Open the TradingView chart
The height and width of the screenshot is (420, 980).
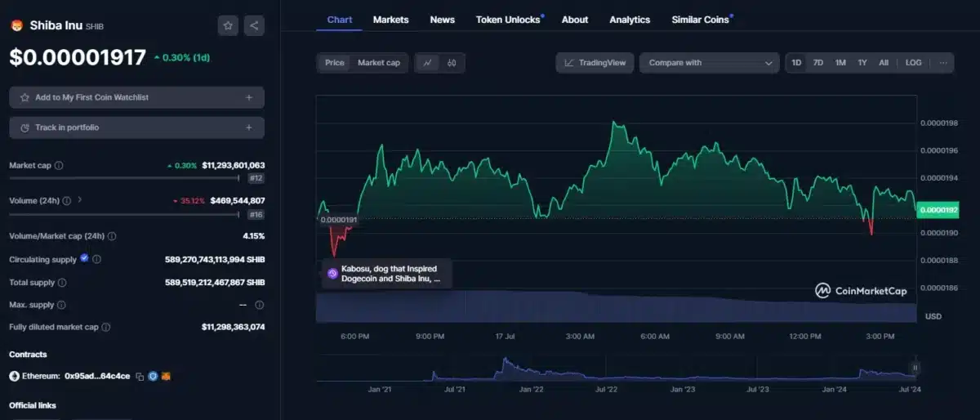[x=595, y=63]
